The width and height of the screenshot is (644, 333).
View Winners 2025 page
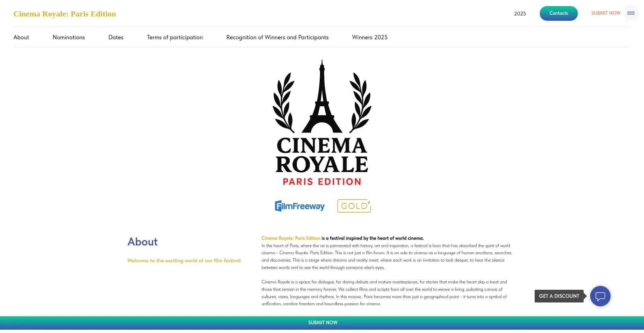(x=370, y=37)
